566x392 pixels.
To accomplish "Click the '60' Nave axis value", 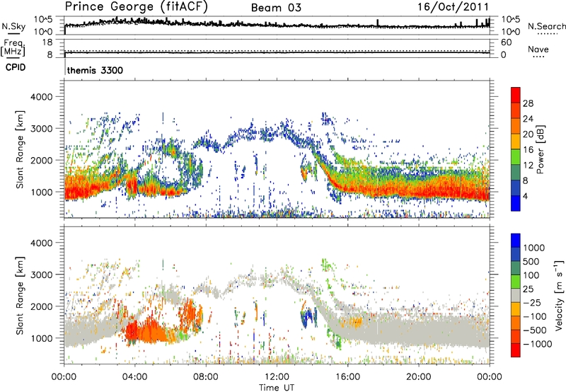I will [506, 42].
